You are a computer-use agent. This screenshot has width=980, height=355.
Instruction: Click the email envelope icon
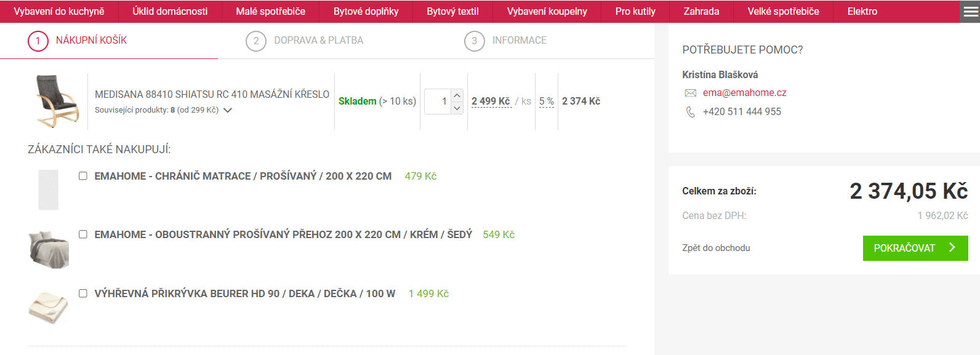pos(690,93)
